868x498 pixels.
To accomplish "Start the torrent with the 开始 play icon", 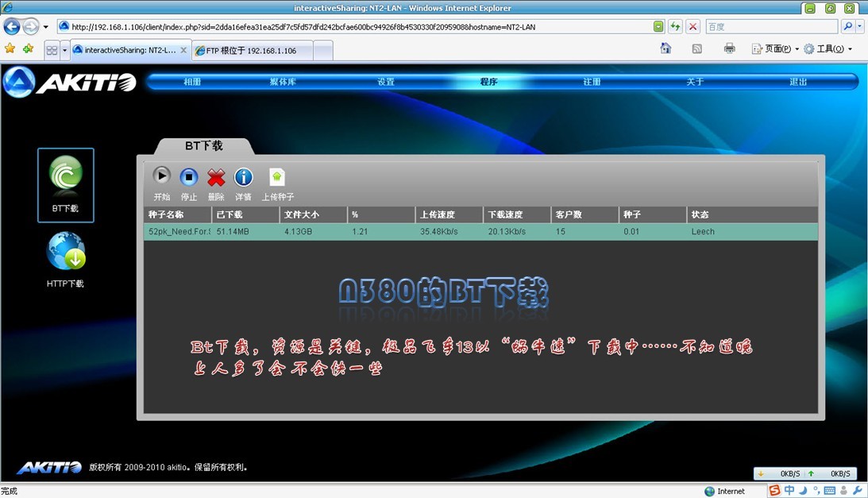I will pyautogui.click(x=162, y=176).
